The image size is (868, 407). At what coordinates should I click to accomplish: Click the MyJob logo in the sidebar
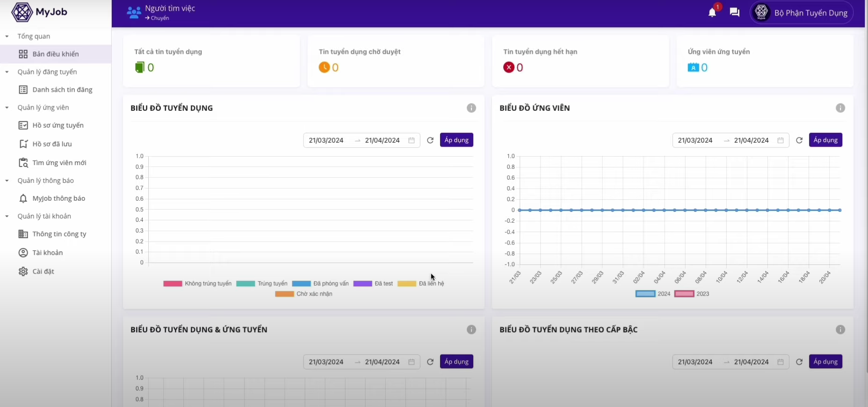tap(39, 12)
